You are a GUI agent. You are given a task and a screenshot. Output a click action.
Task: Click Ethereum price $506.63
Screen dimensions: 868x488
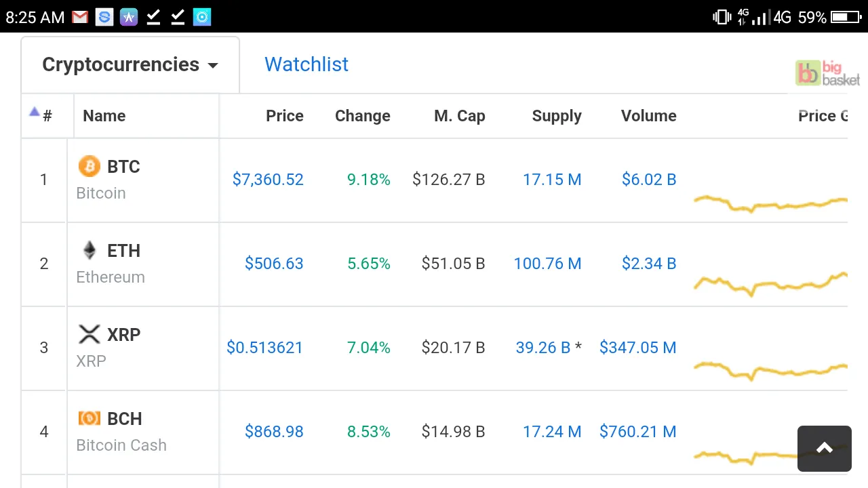[x=274, y=264]
